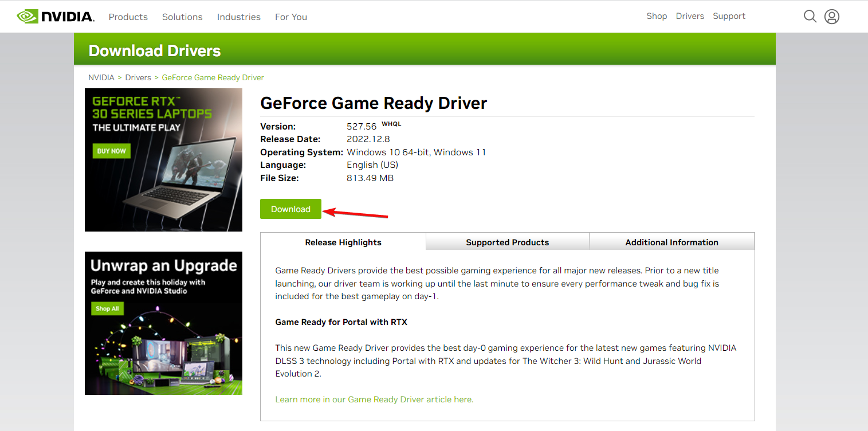
Task: Open the Game Ready Driver article link
Action: tap(374, 399)
